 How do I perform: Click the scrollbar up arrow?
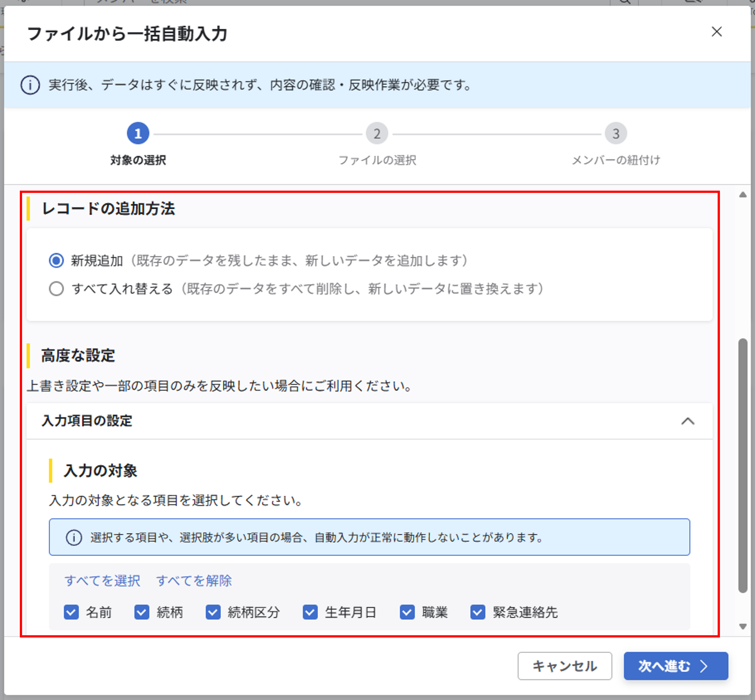pos(743,195)
